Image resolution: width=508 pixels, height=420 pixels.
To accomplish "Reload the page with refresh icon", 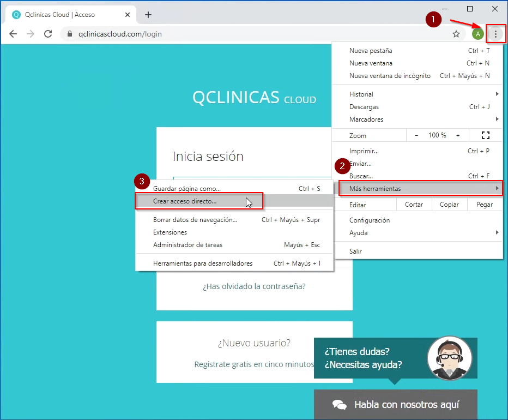I will point(48,34).
